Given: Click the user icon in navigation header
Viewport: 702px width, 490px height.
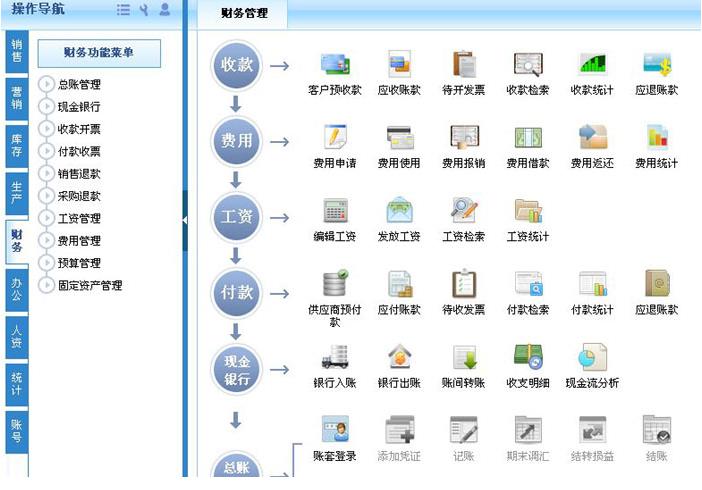Looking at the screenshot, I should tap(164, 10).
